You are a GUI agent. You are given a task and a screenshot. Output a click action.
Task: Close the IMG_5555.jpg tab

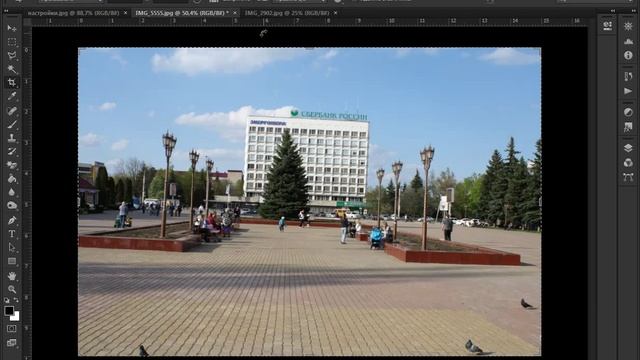pos(235,13)
